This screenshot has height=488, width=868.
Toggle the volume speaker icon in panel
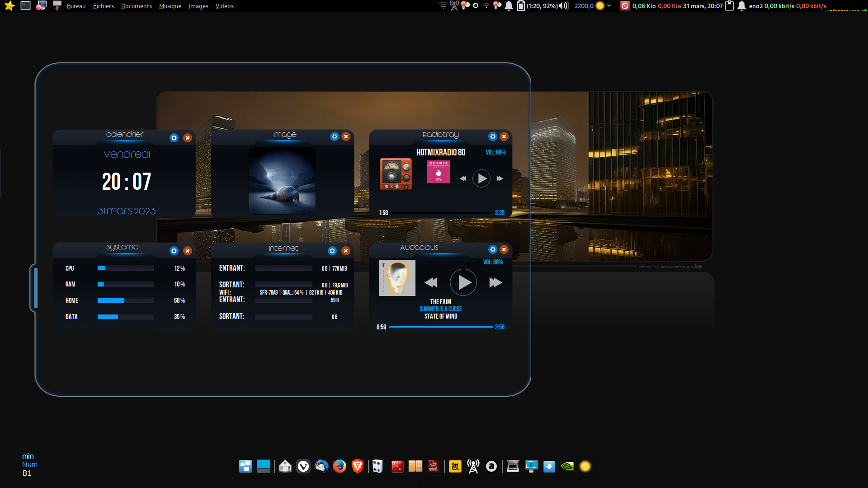coord(563,6)
